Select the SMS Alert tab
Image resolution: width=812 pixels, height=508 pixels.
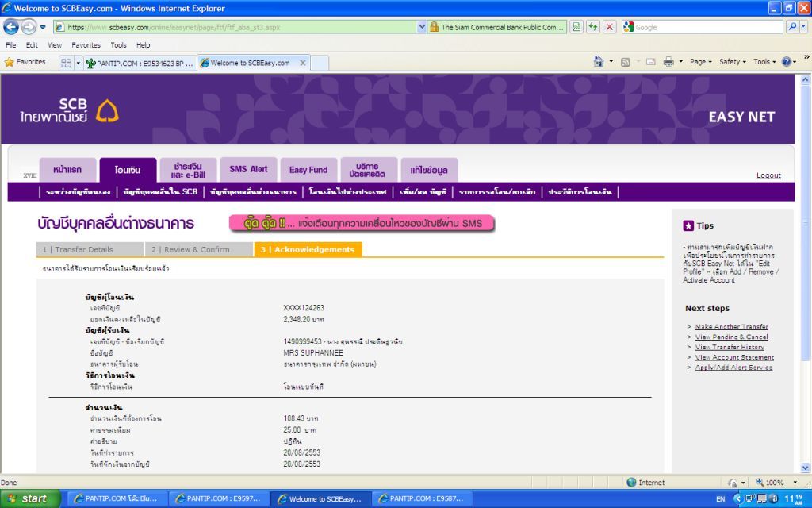[248, 170]
